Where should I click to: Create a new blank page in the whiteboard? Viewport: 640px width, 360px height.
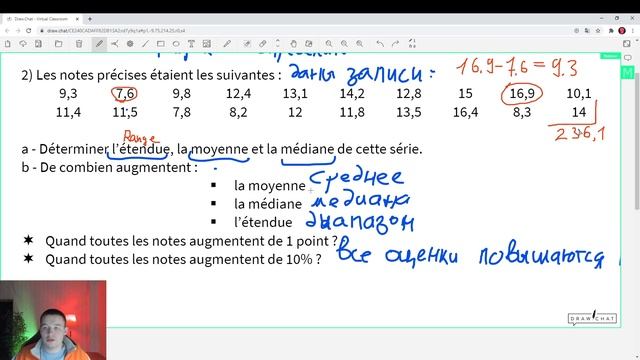7,44
